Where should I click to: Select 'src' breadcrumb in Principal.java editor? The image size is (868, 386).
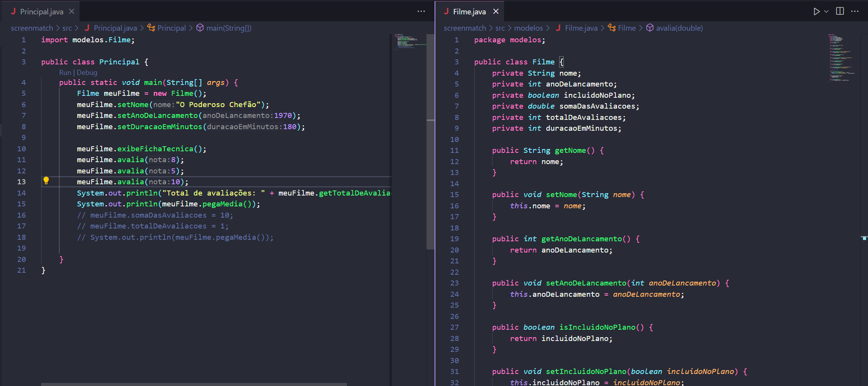click(x=67, y=28)
